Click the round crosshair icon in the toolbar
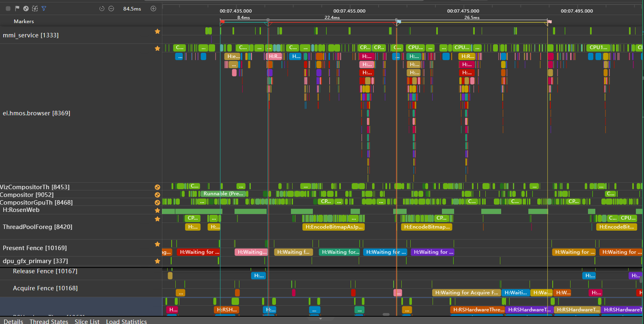Screen dimensions: 644x324 coord(26,9)
